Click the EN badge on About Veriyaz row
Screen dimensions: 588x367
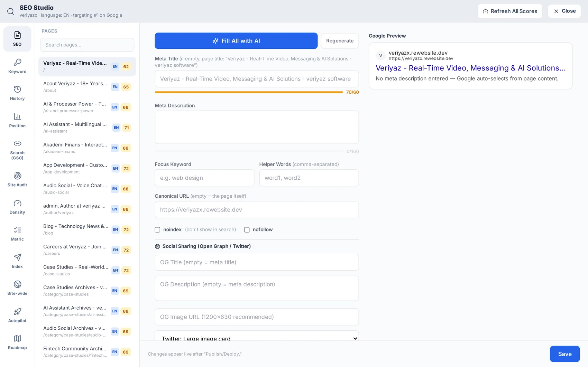(x=115, y=87)
